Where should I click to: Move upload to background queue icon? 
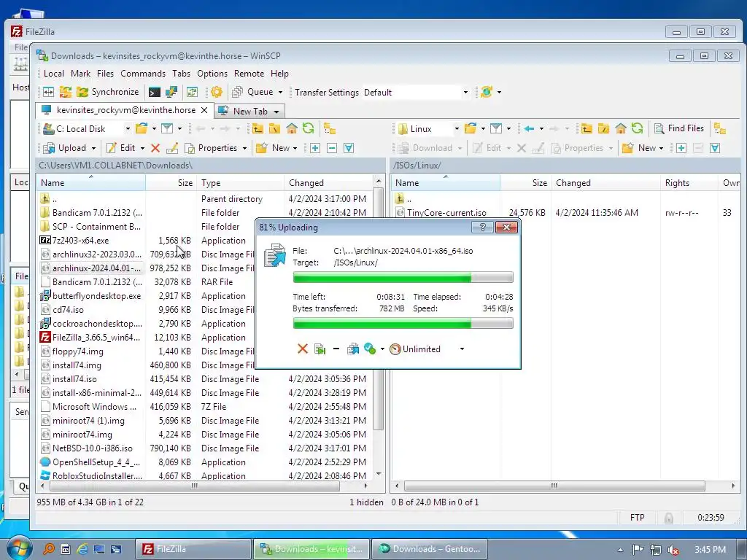[353, 349]
